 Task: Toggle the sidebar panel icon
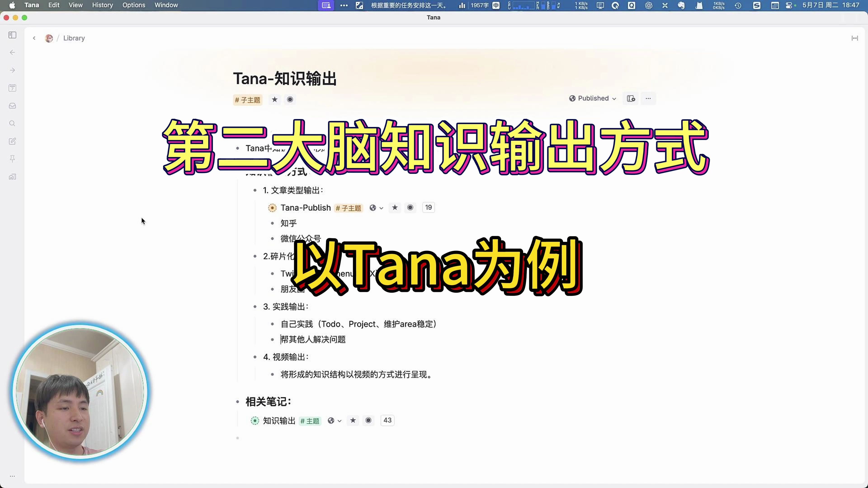pos(12,35)
